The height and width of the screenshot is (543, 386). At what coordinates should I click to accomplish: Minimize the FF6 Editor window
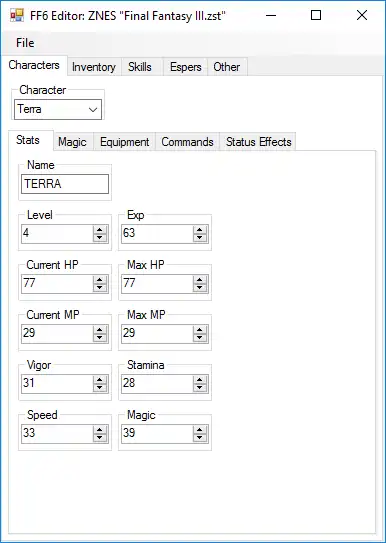tap(271, 15)
